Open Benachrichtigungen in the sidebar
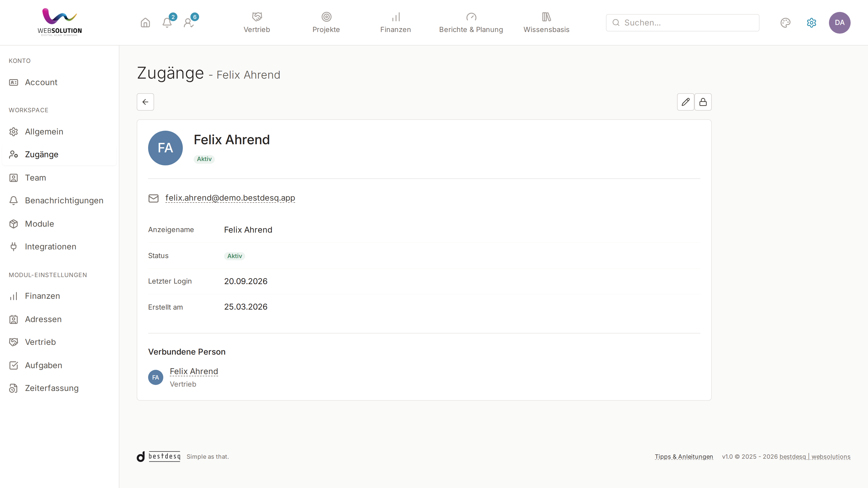 click(x=60, y=200)
